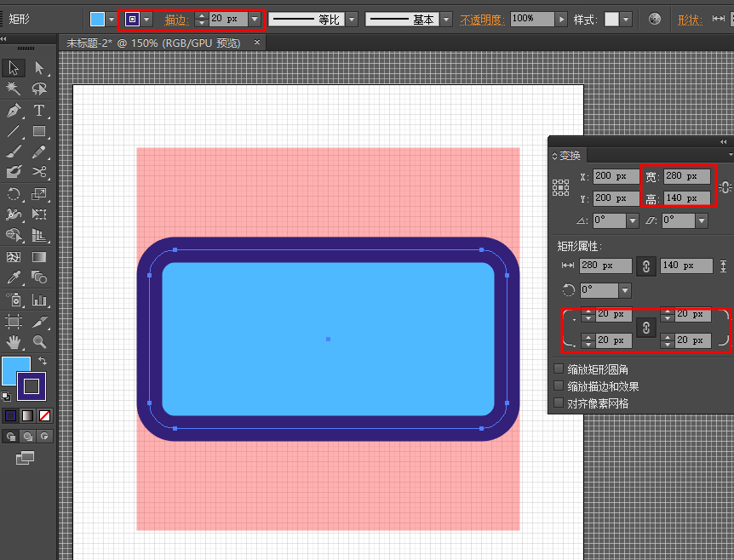
Task: Choose the Zoom magnifier tool
Action: (39, 342)
